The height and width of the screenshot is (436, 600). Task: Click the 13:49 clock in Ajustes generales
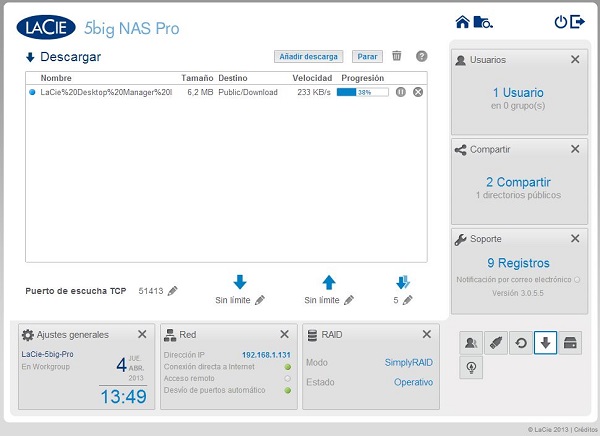[x=123, y=396]
